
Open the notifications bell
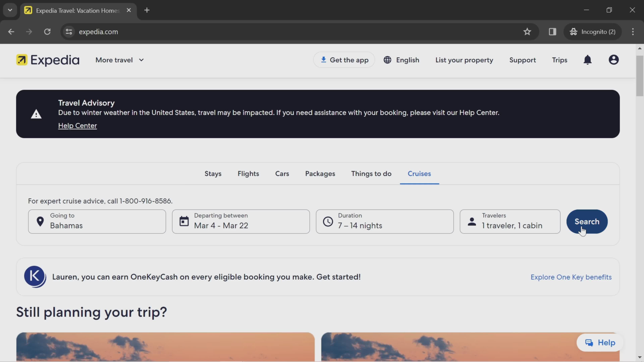(x=587, y=60)
